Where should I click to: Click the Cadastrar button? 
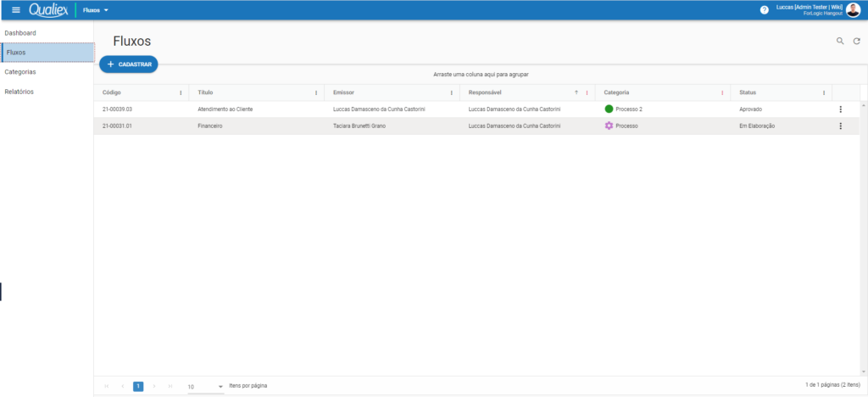(x=129, y=64)
